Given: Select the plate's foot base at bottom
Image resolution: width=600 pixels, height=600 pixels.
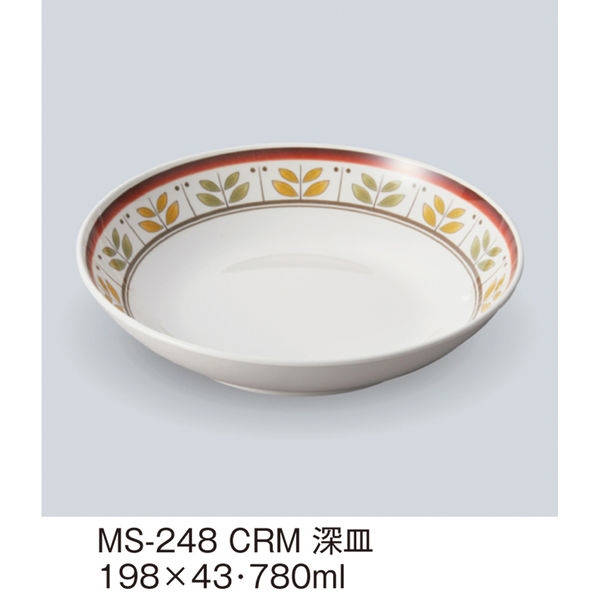Looking at the screenshot, I should (302, 389).
